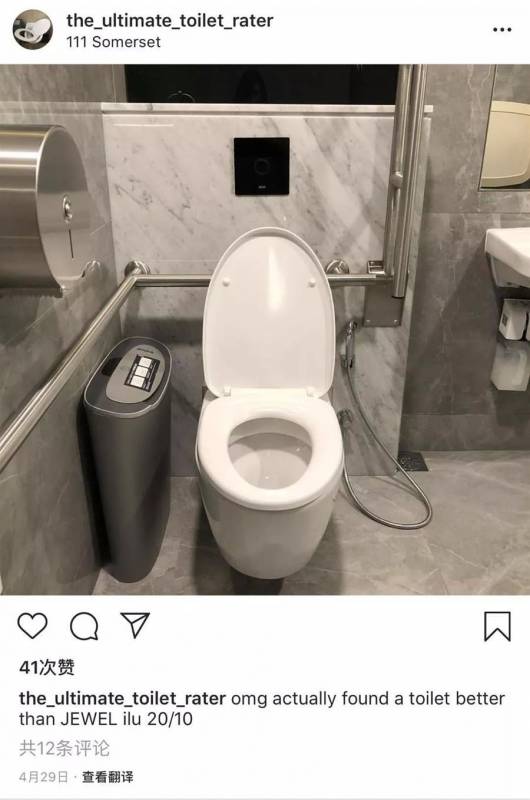Open the_ultimate_toilet_rater profile from the header

point(169,21)
